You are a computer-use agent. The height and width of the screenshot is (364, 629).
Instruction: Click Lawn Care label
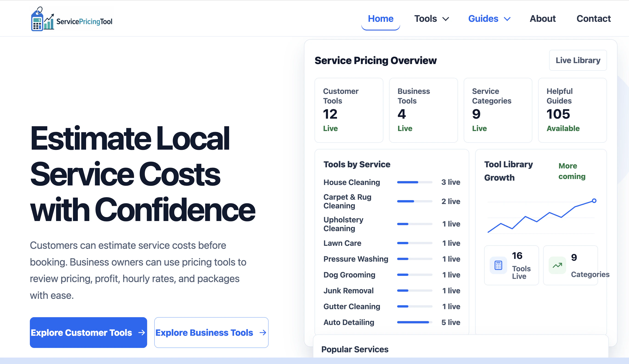[342, 243]
